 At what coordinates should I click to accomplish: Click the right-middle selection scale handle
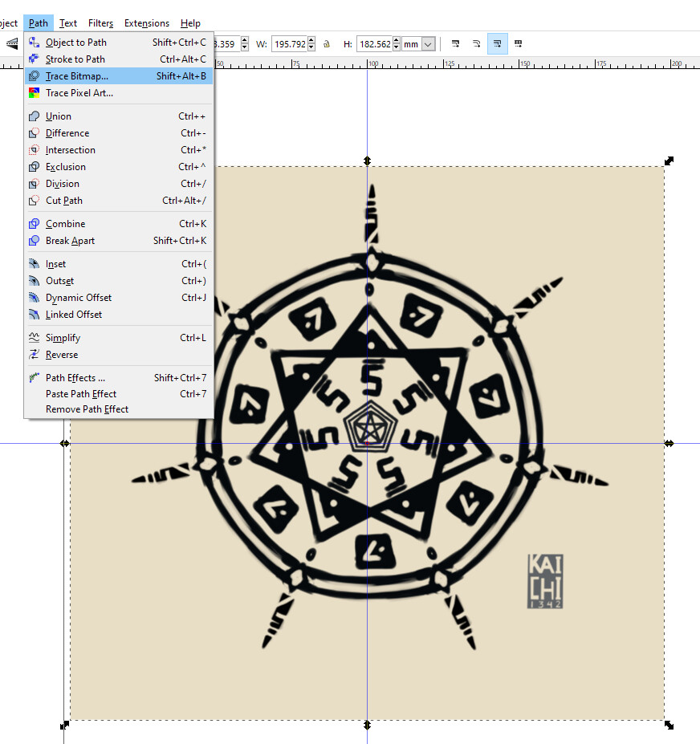669,443
